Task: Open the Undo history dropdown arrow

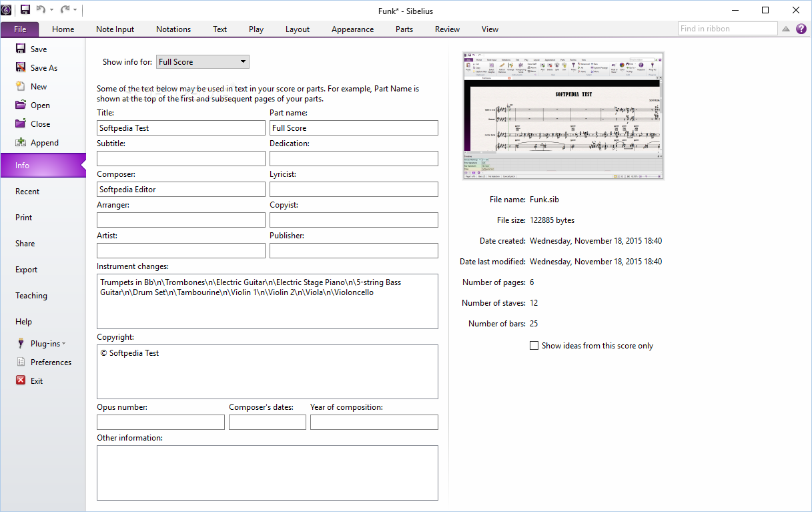Action: [51, 10]
